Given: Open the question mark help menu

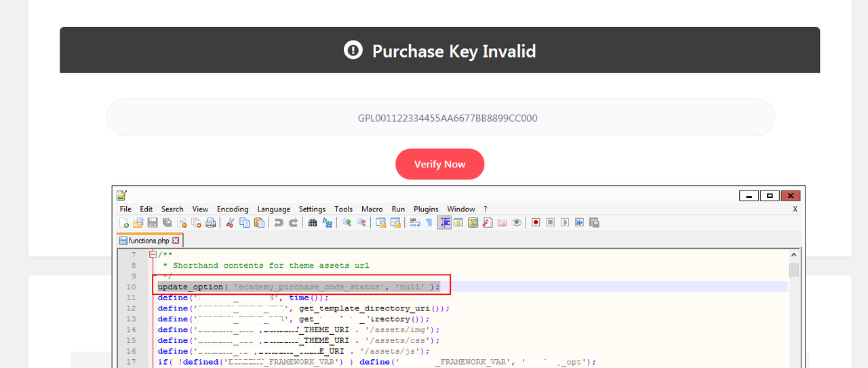Looking at the screenshot, I should 485,209.
